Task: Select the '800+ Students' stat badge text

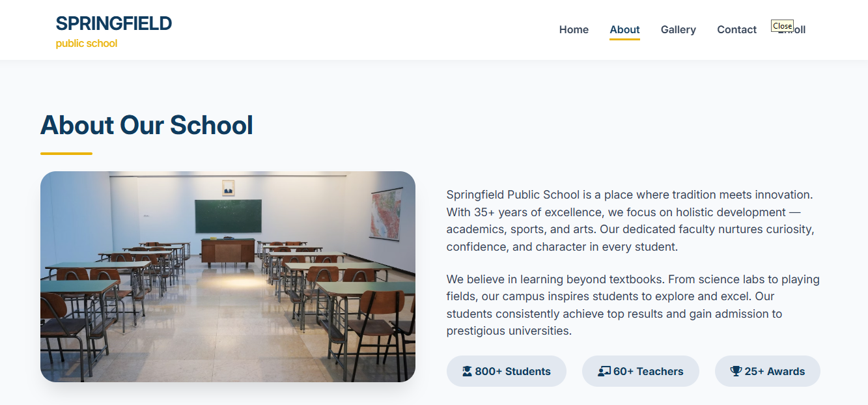Action: (512, 371)
